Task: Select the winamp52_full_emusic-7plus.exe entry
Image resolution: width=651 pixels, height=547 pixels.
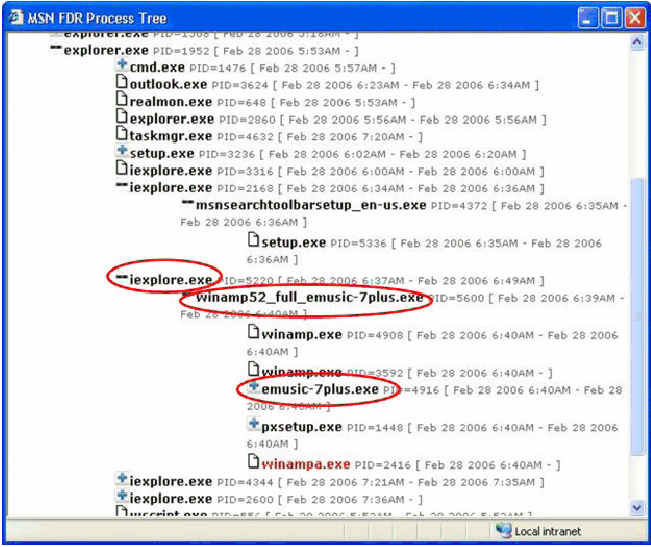Action: pyautogui.click(x=310, y=297)
